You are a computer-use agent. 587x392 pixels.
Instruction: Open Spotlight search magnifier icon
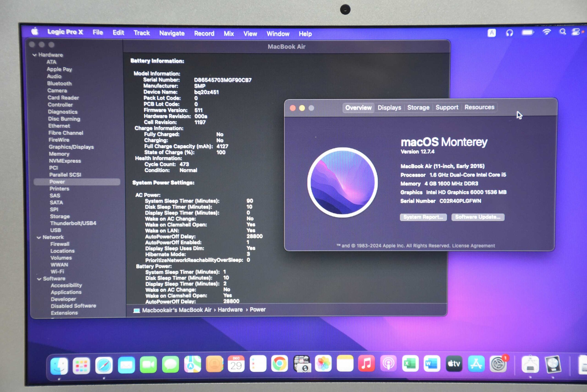[x=563, y=32]
